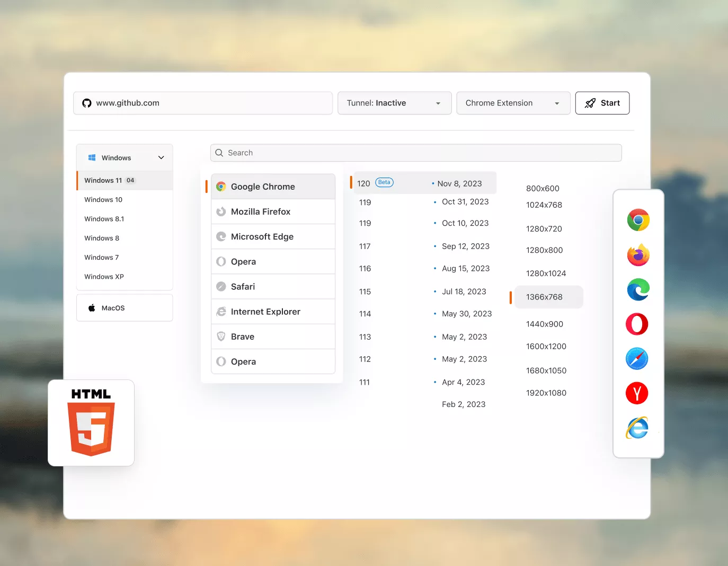Pick the 1440x900 resolution

click(545, 324)
